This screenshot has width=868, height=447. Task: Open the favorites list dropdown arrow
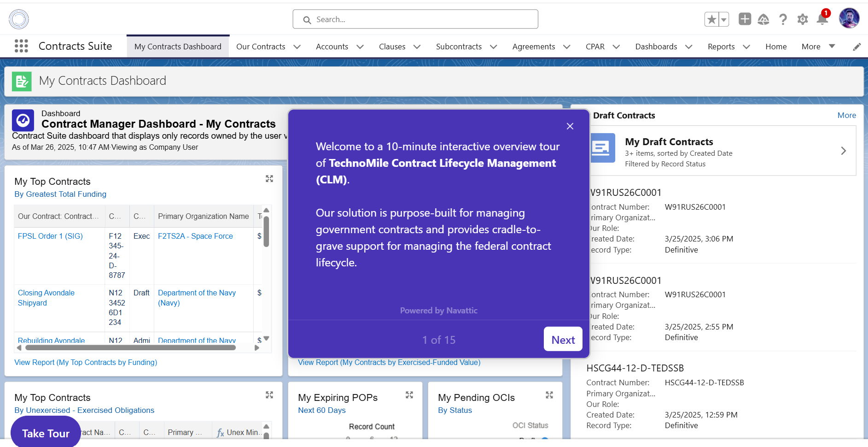(x=724, y=19)
